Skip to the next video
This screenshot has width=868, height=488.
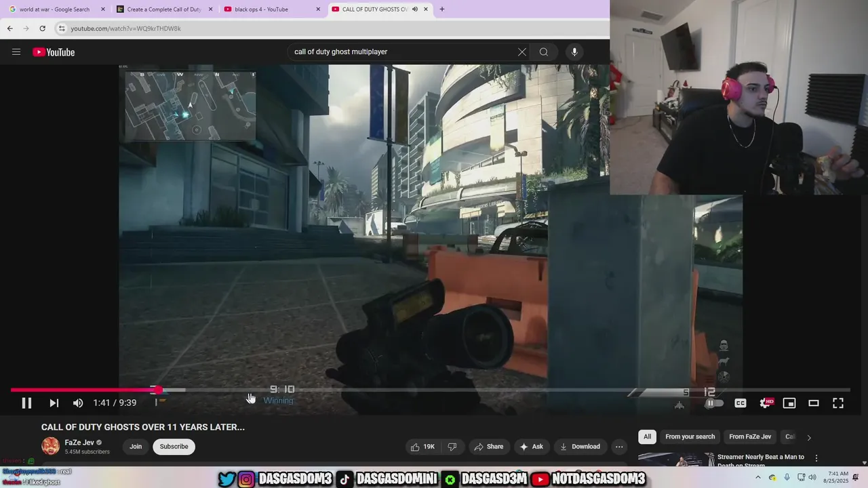tap(54, 403)
